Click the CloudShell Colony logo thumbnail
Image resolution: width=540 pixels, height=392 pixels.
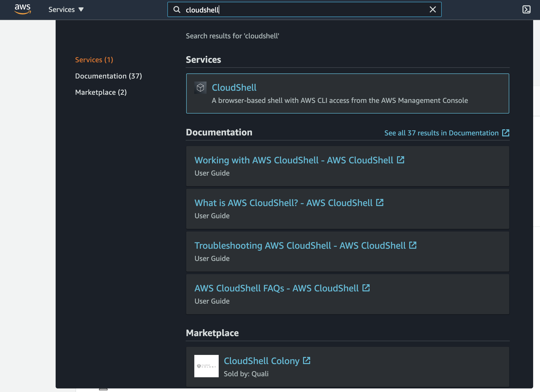pyautogui.click(x=207, y=366)
